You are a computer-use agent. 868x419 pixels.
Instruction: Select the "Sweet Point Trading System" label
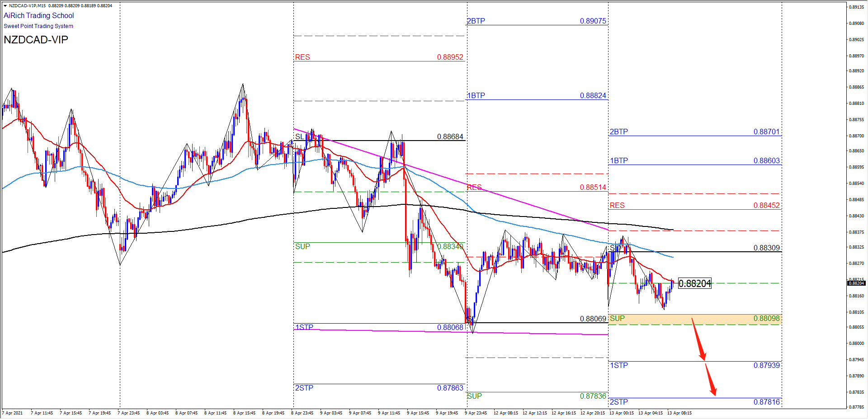pos(38,26)
